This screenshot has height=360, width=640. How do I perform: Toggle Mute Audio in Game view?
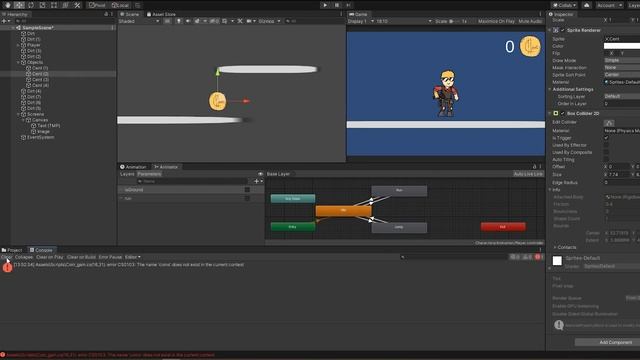530,21
